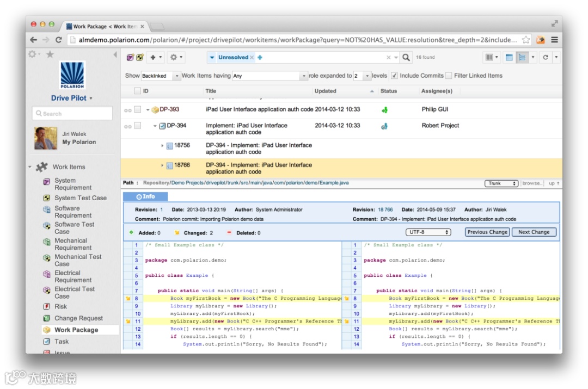
Task: Collapse the Work Items sidebar section
Action: [x=30, y=167]
